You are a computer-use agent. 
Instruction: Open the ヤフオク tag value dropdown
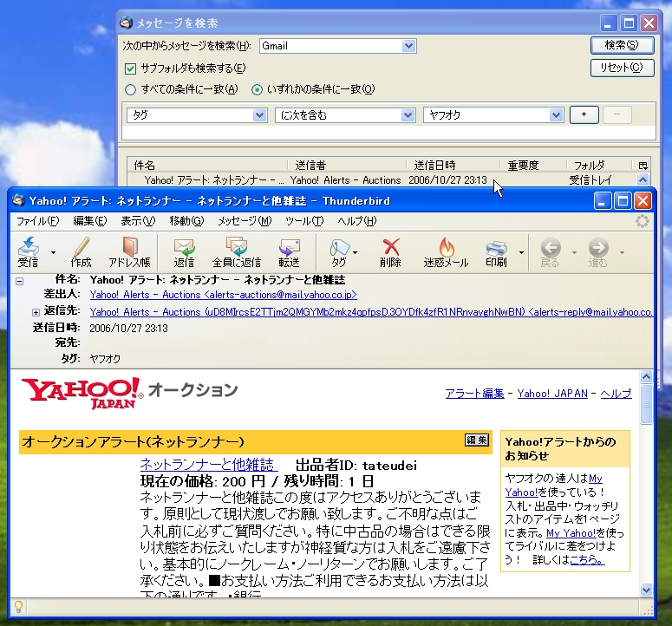click(x=556, y=114)
